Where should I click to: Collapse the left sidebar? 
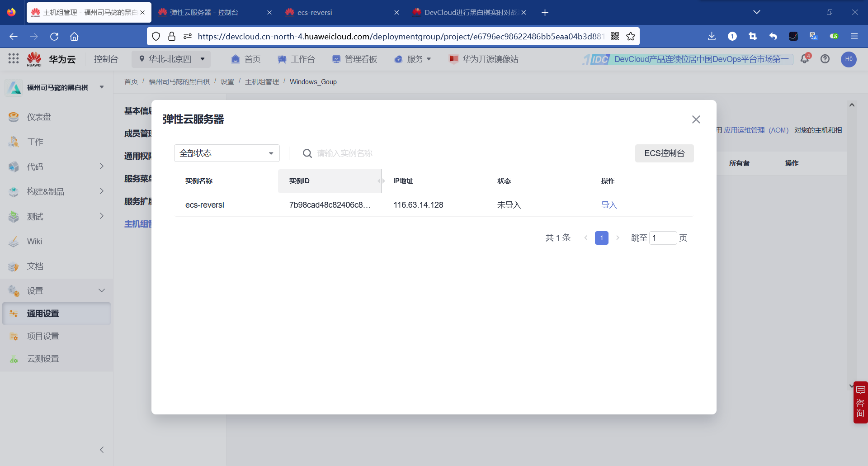102,450
